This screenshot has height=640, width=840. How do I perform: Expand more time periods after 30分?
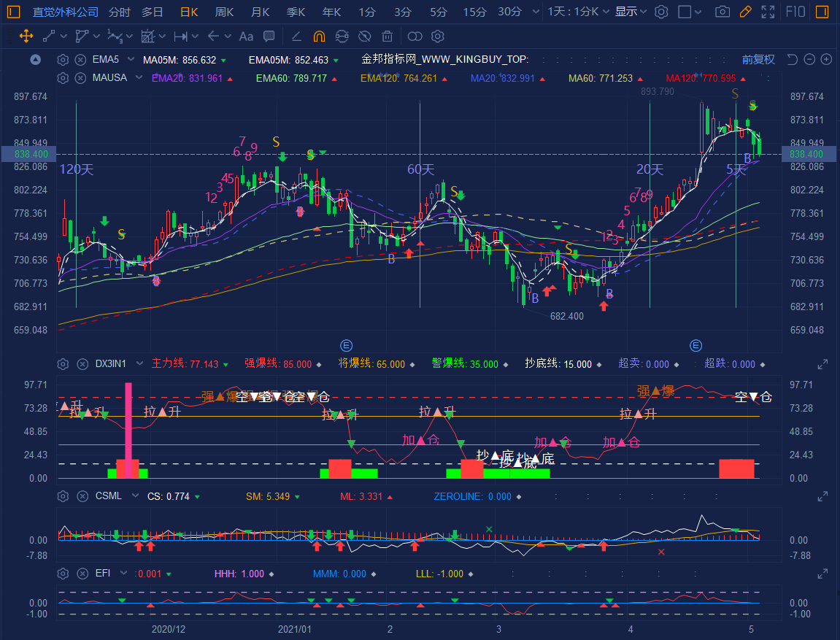(536, 12)
